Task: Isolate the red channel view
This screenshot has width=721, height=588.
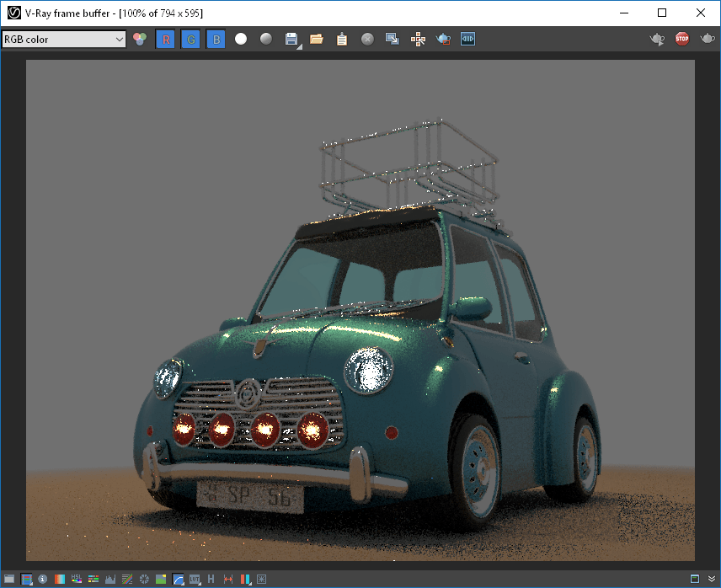Action: coord(165,38)
